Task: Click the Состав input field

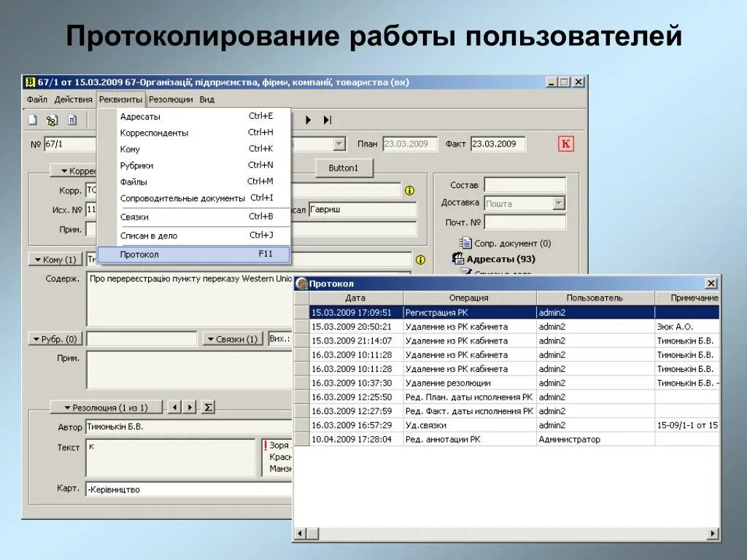Action: click(525, 184)
